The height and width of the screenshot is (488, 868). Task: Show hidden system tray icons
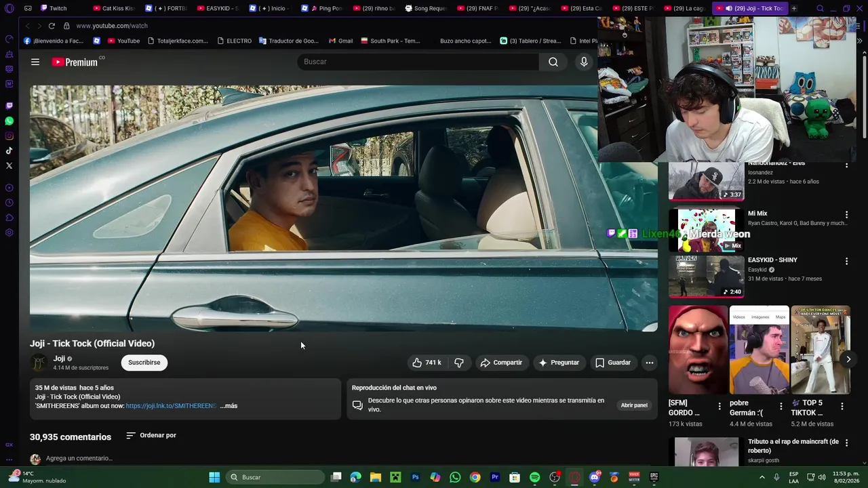[762, 477]
